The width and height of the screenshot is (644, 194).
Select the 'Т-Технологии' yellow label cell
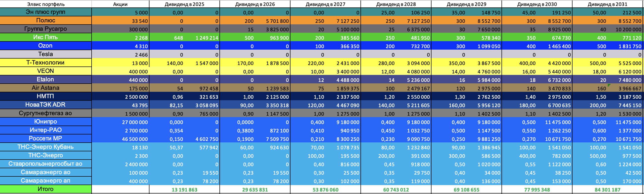pyautogui.click(x=45, y=63)
